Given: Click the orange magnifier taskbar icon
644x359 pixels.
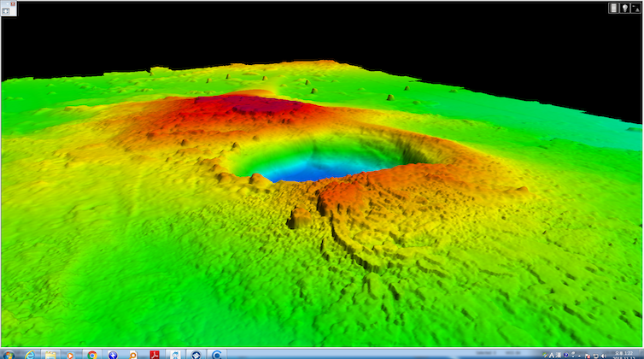Looking at the screenshot, I should click(x=133, y=353).
